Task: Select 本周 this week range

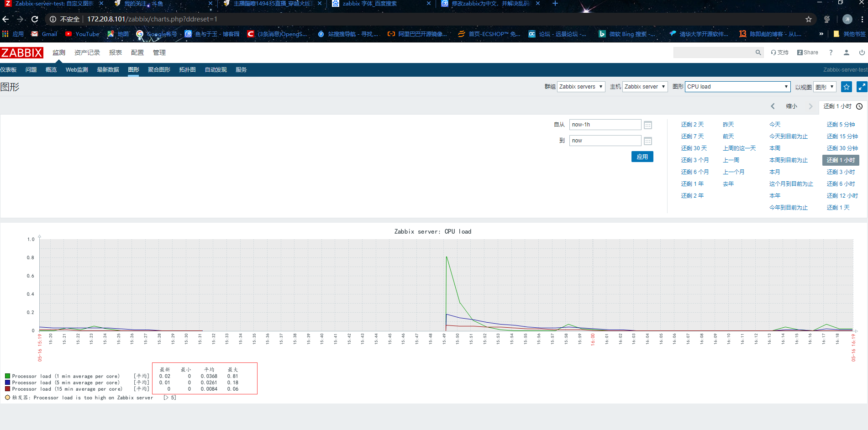Action: click(x=775, y=148)
